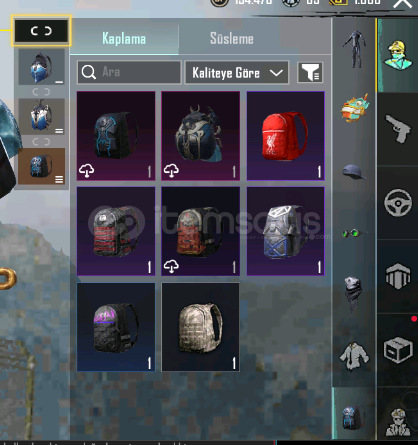Select the outfit suit category icon
The height and width of the screenshot is (445, 418).
point(354,49)
